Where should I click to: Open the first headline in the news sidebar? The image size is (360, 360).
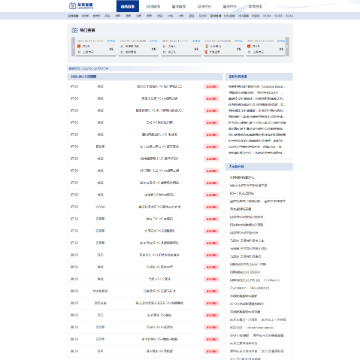pyautogui.click(x=257, y=87)
